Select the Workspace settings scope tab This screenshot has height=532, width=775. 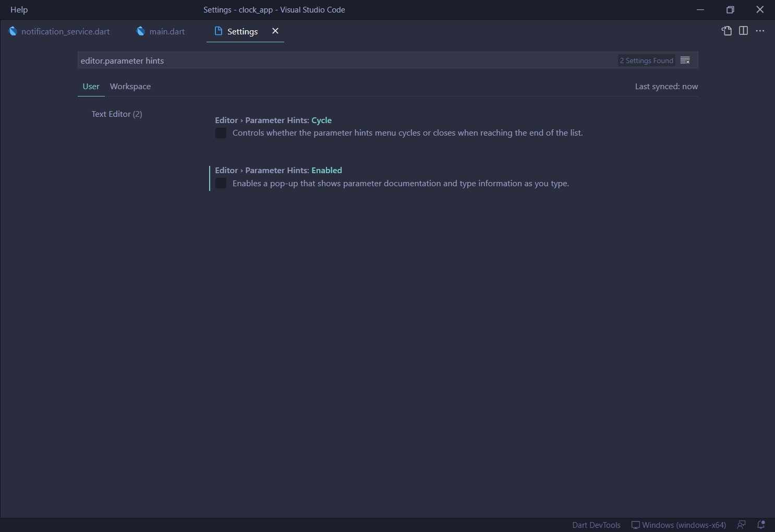(x=130, y=87)
